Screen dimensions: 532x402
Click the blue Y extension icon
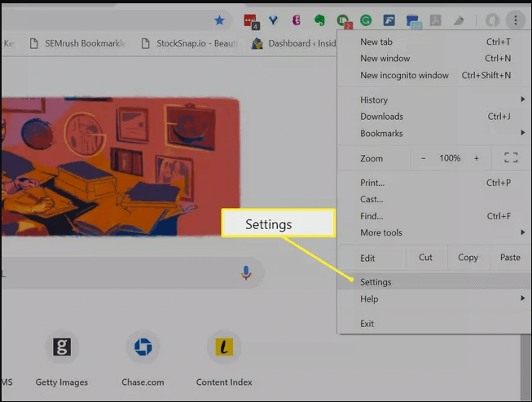point(274,20)
